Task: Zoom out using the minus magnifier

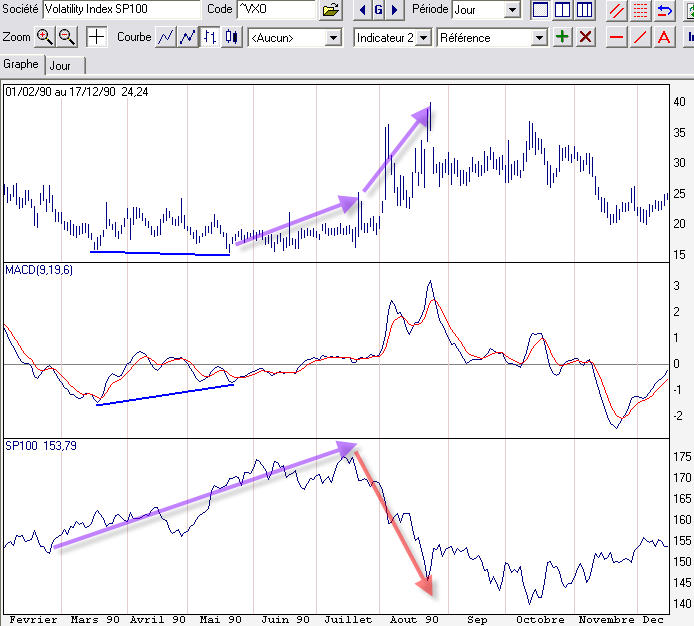Action: pos(67,37)
